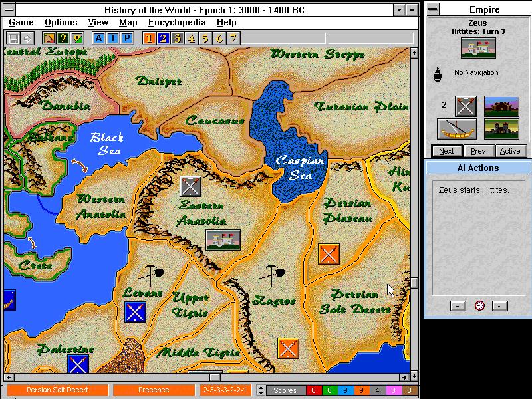This screenshot has width=532, height=399.
Task: Click the resource pickaxe symbol in Levant
Action: tap(152, 274)
